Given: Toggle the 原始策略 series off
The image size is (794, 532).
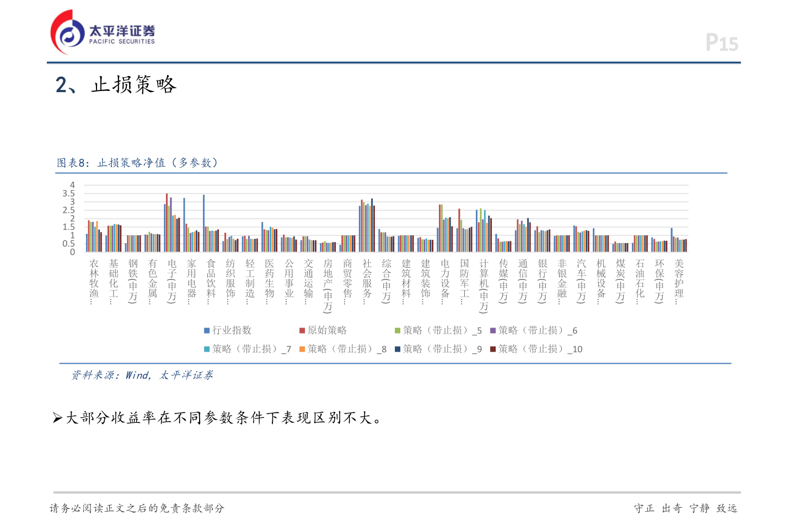Looking at the screenshot, I should tap(325, 330).
